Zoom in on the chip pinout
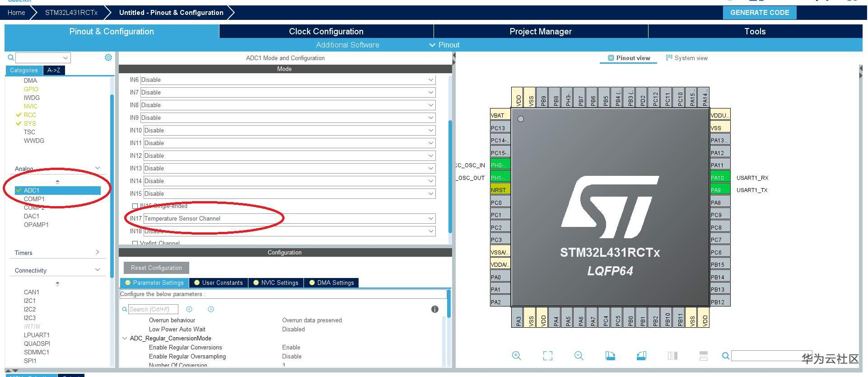This screenshot has width=868, height=377. (517, 356)
